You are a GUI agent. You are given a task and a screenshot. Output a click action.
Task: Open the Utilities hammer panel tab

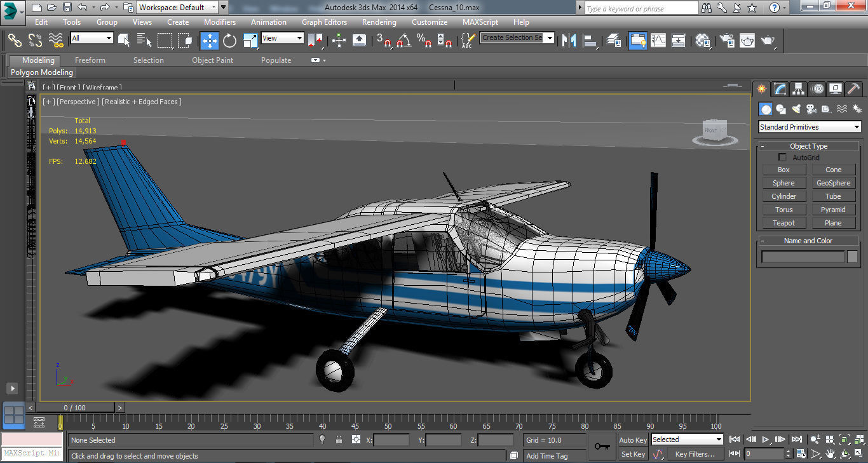coord(854,89)
